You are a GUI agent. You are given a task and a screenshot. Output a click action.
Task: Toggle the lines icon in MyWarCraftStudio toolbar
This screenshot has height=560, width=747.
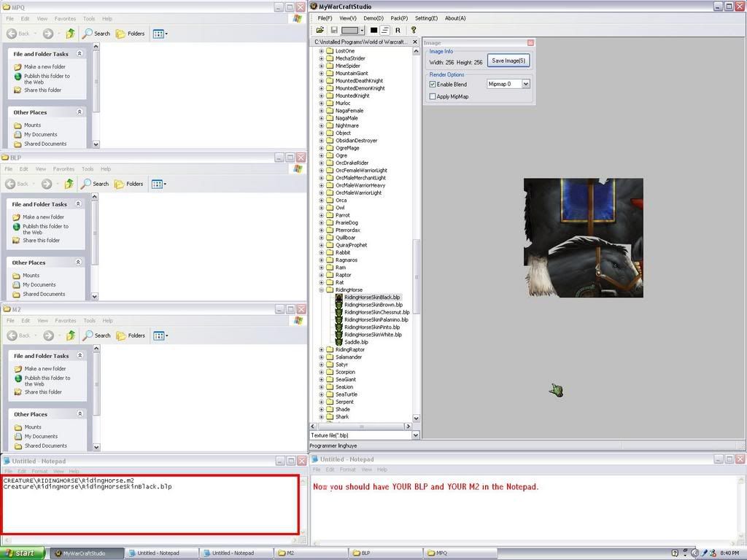point(385,30)
